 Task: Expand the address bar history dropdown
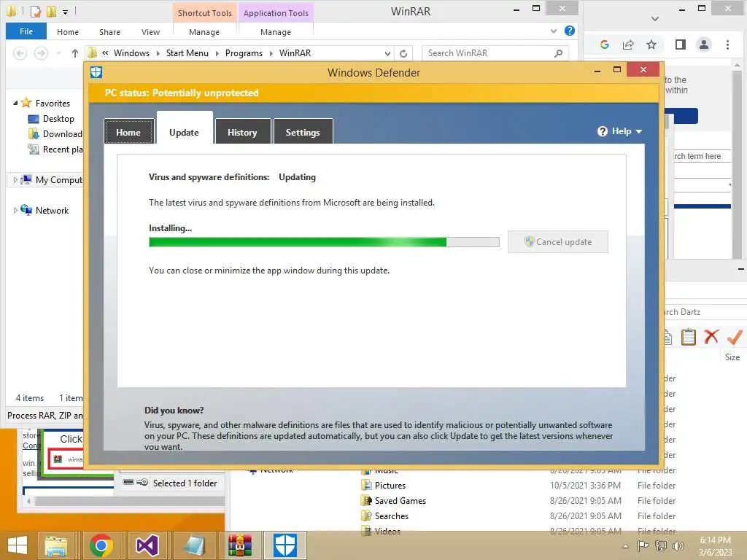[x=388, y=53]
